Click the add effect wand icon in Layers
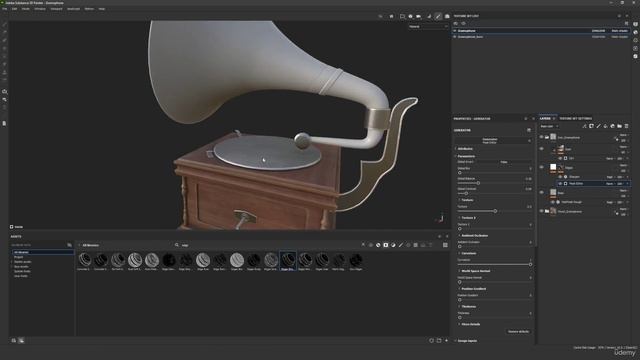 coord(584,126)
